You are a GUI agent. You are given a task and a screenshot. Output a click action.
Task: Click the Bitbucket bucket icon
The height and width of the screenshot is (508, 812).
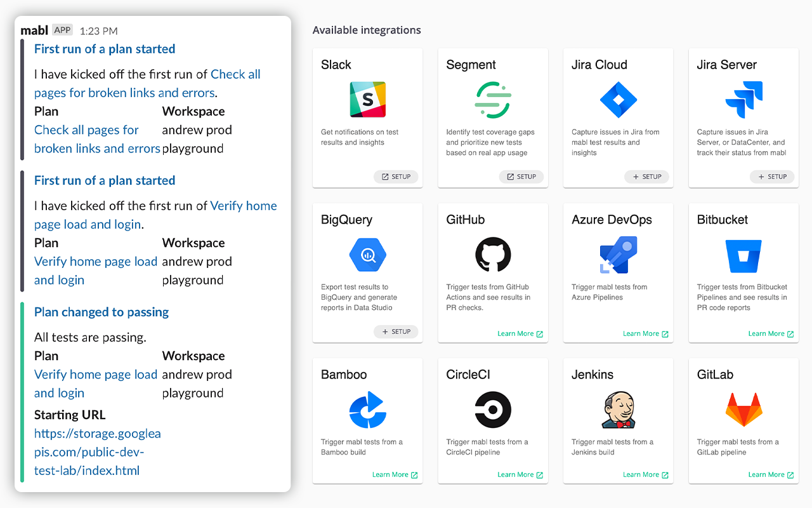coord(743,255)
